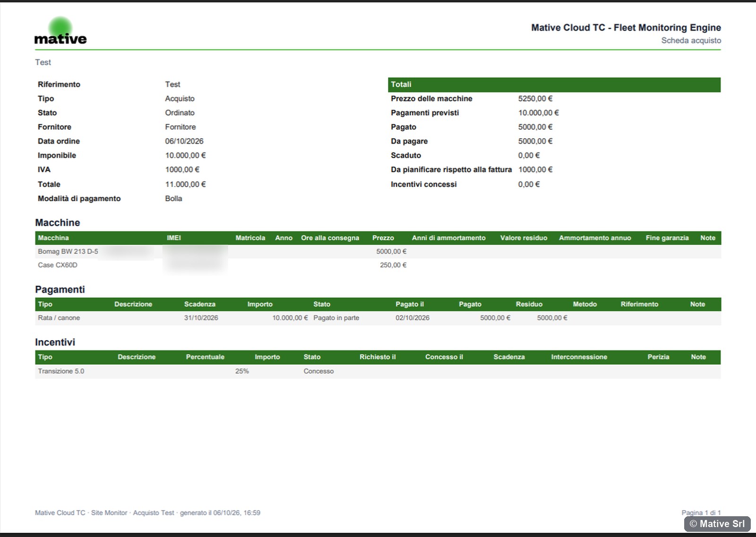Click the Case CX60D price 250,00 €
This screenshot has width=756, height=537.
[x=393, y=265]
